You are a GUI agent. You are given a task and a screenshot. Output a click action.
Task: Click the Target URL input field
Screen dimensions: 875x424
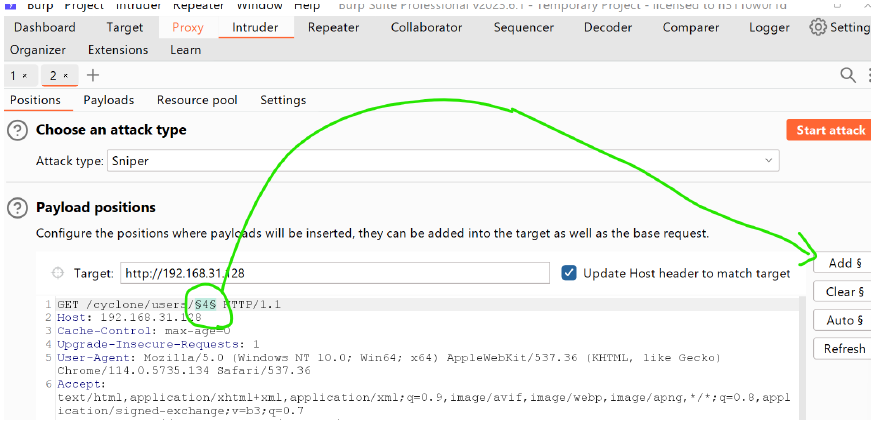click(335, 273)
